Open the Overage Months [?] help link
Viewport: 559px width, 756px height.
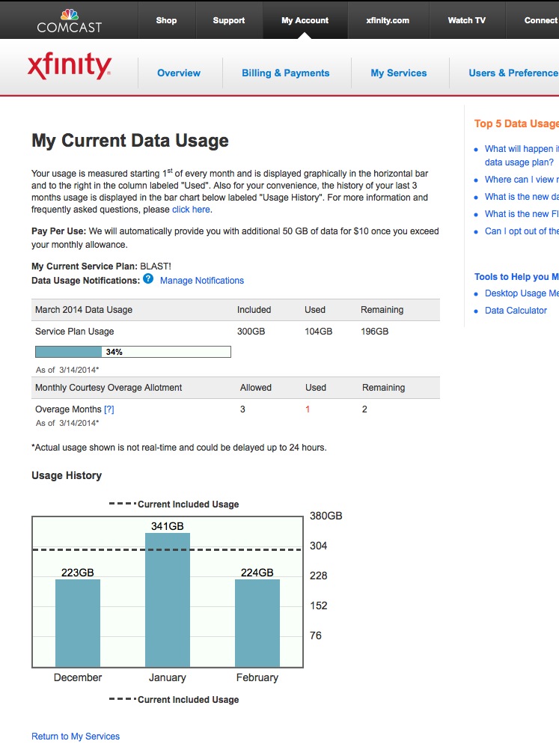(x=109, y=409)
